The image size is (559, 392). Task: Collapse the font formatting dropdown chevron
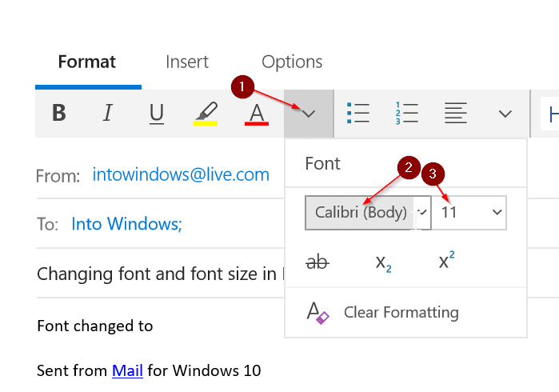309,114
